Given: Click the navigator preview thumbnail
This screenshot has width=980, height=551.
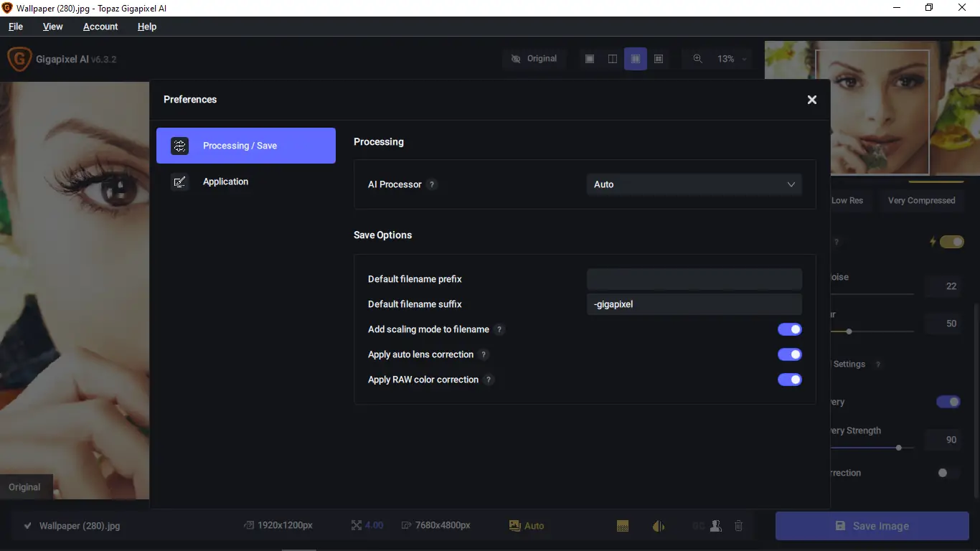Looking at the screenshot, I should point(872,108).
